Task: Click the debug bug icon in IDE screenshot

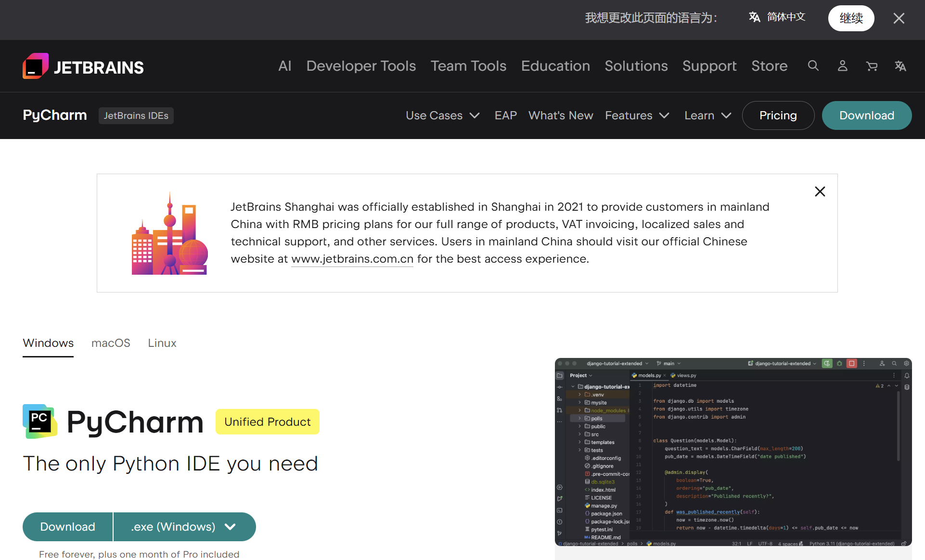Action: (x=839, y=364)
